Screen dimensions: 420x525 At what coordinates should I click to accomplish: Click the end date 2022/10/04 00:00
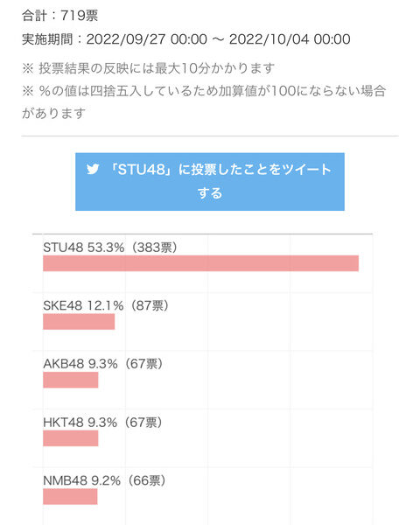coord(290,39)
